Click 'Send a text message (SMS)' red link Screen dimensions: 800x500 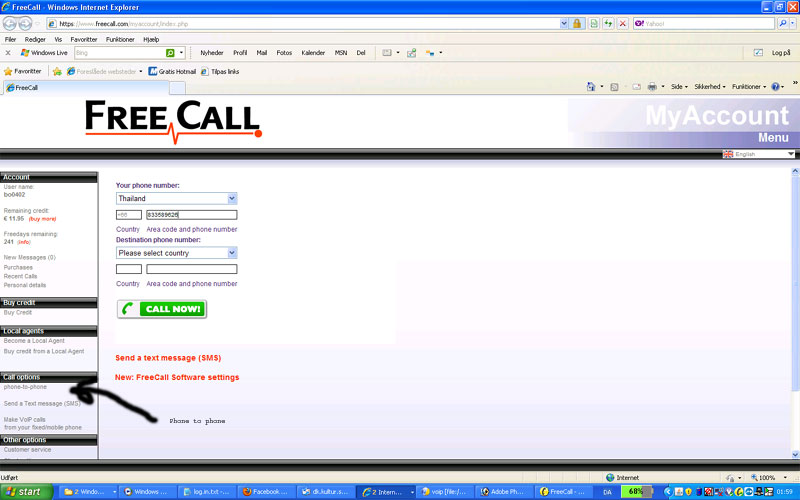pyautogui.click(x=168, y=358)
